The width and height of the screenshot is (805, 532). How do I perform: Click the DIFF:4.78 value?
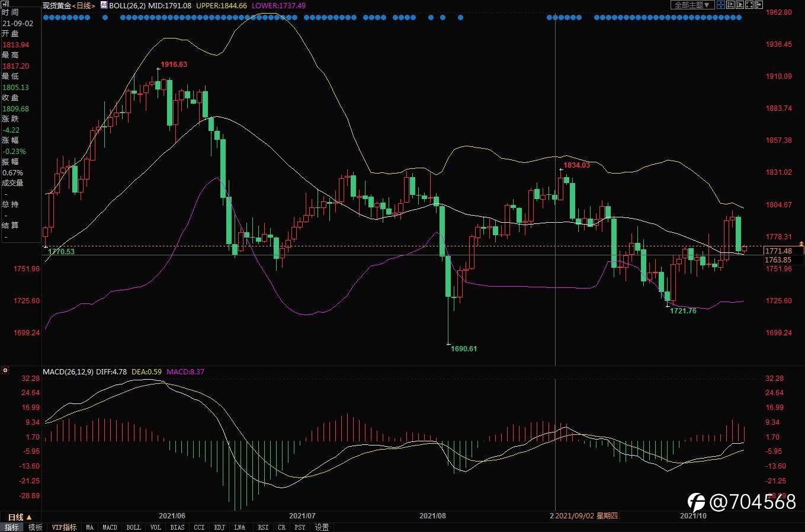pyautogui.click(x=111, y=372)
